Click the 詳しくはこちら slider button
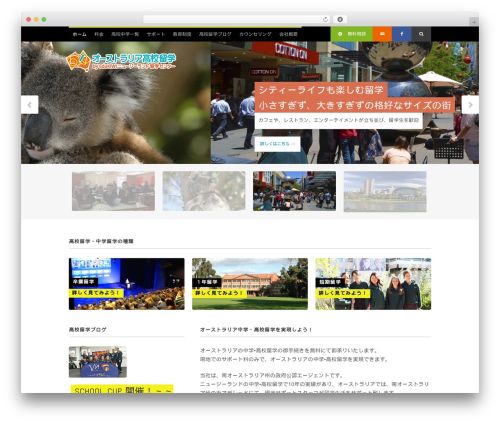The image size is (500, 423). (x=277, y=144)
